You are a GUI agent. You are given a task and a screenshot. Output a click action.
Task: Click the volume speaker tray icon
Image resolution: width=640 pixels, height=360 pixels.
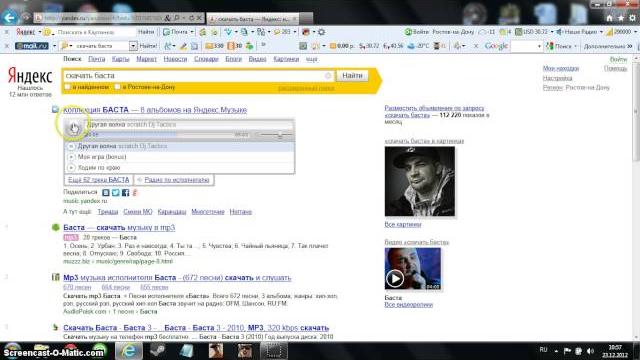point(590,351)
